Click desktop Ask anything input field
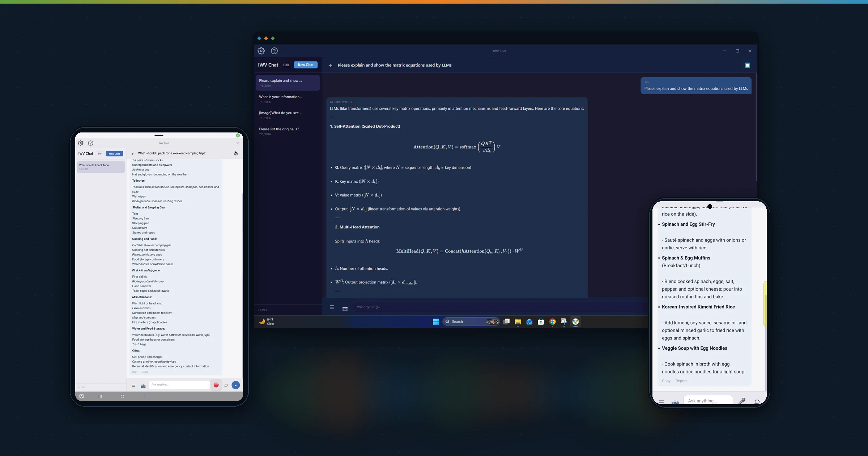The image size is (868, 456). coord(501,307)
